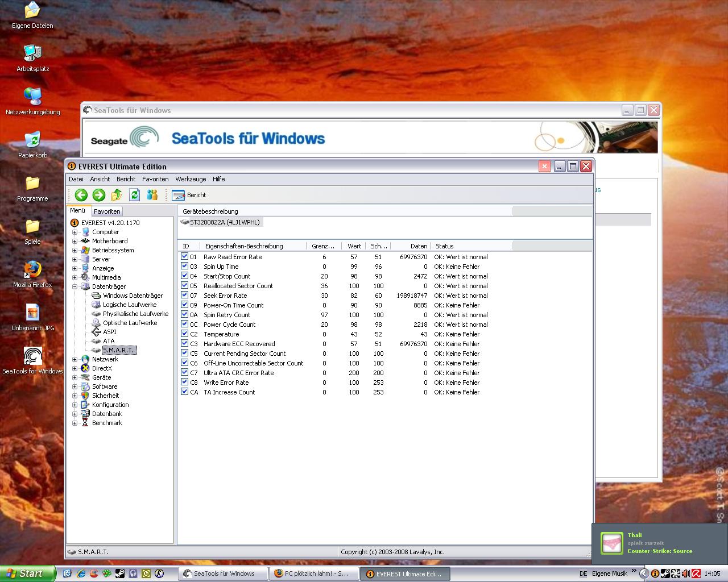Open the ASPI tree item

[109, 332]
